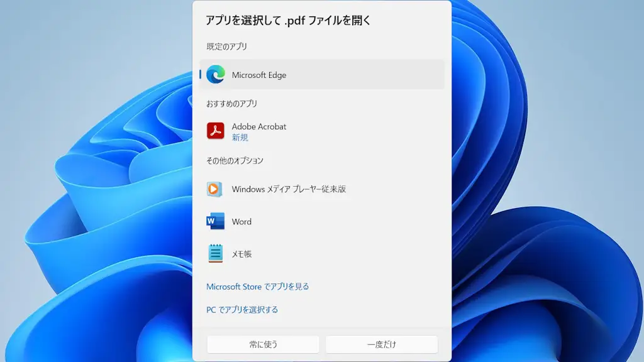Click the おすすめのアプリ section heading

(231, 104)
